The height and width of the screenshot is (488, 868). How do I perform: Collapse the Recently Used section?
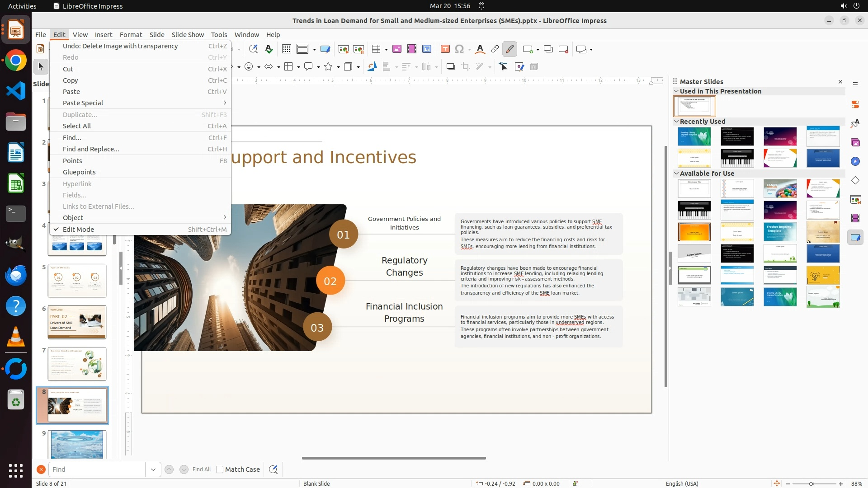tap(677, 122)
